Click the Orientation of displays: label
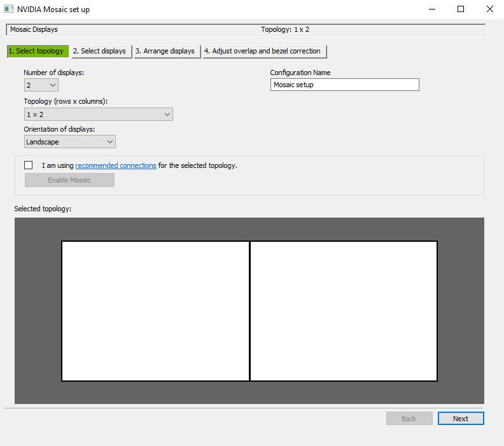Viewport: 504px width, 446px height. tap(59, 129)
